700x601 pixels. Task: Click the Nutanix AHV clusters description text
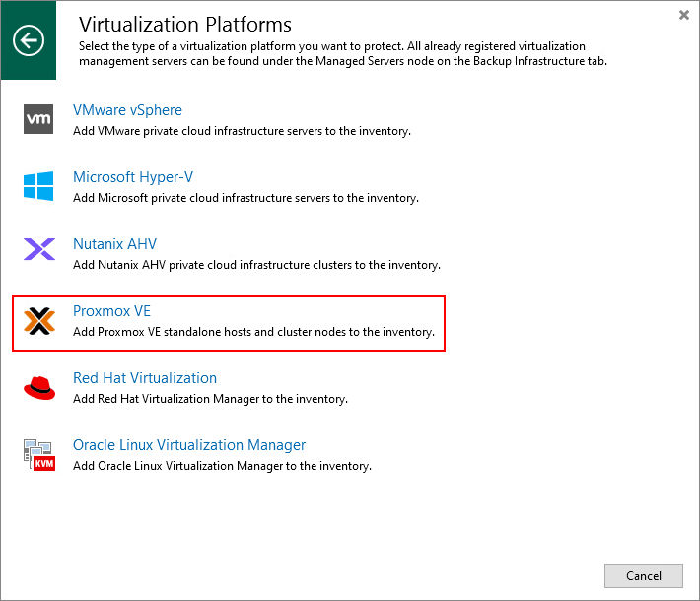[x=256, y=265]
